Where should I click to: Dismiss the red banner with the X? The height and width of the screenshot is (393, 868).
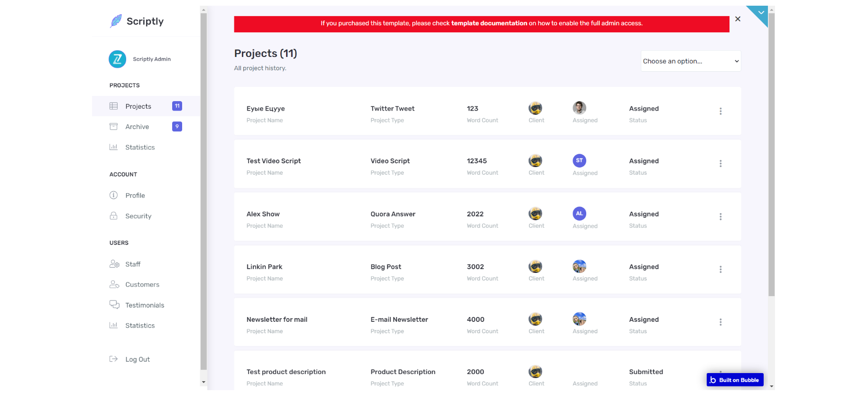point(738,19)
